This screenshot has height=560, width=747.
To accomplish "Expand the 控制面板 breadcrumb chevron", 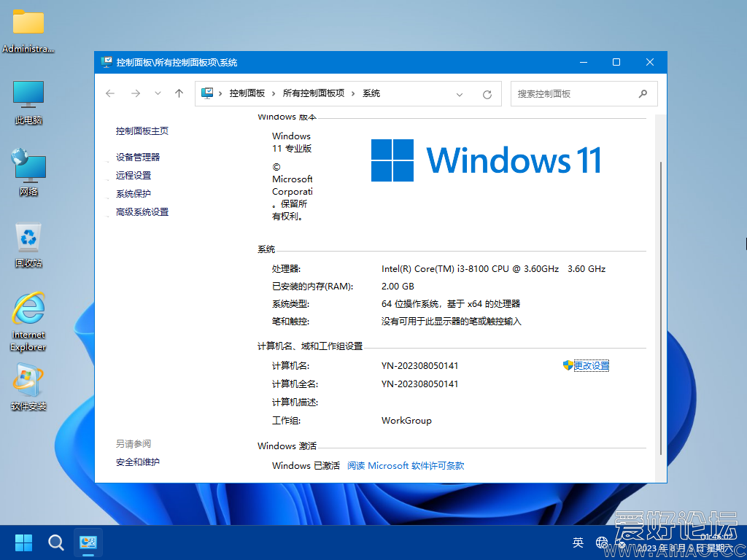I will 274,93.
